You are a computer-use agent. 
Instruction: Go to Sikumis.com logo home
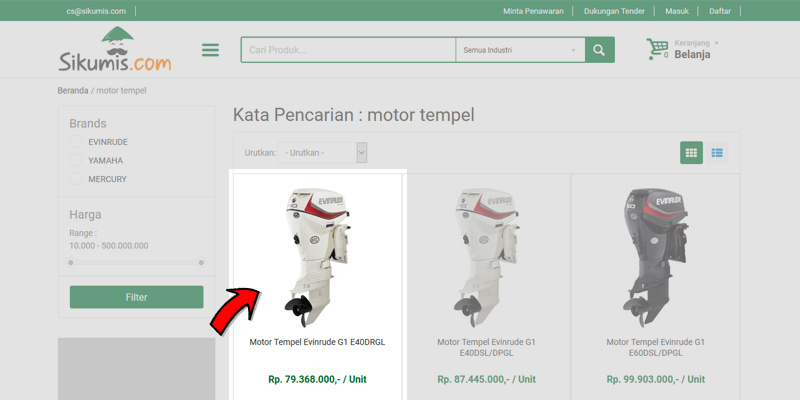click(115, 49)
